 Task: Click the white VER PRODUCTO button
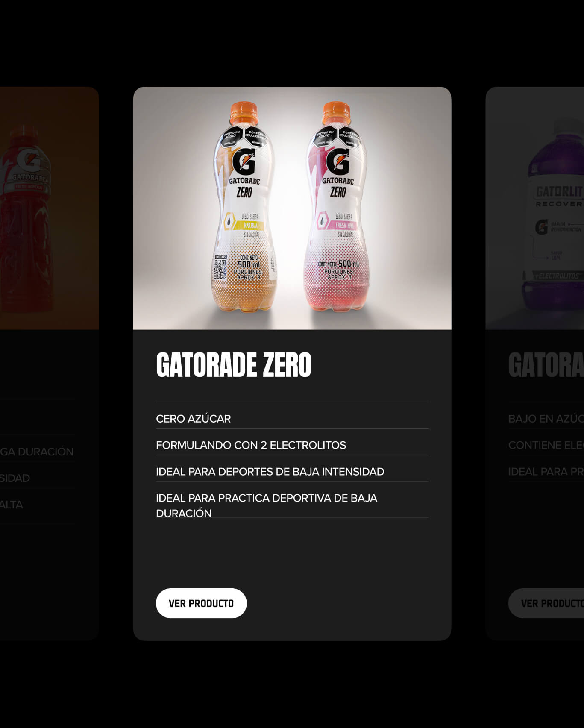[201, 603]
